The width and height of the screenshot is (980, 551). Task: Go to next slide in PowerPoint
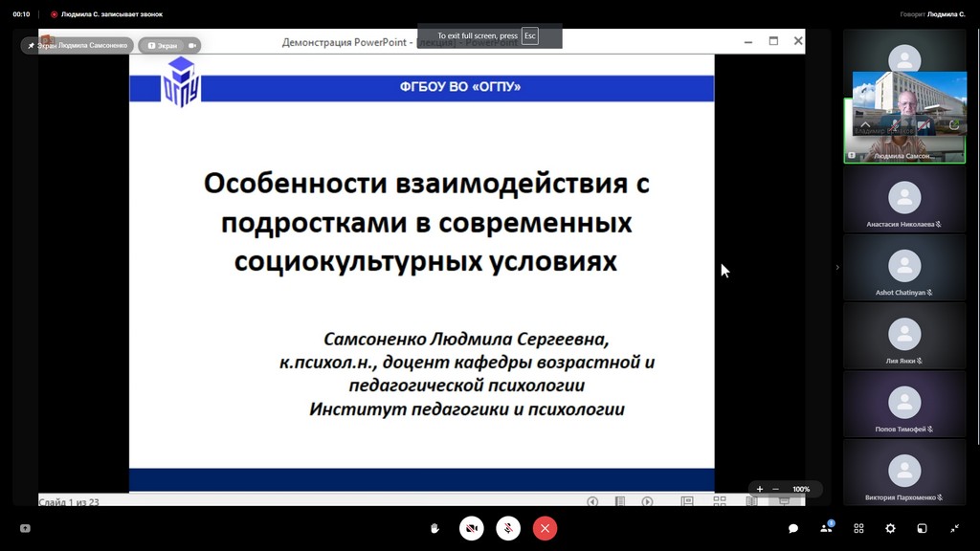pos(647,501)
